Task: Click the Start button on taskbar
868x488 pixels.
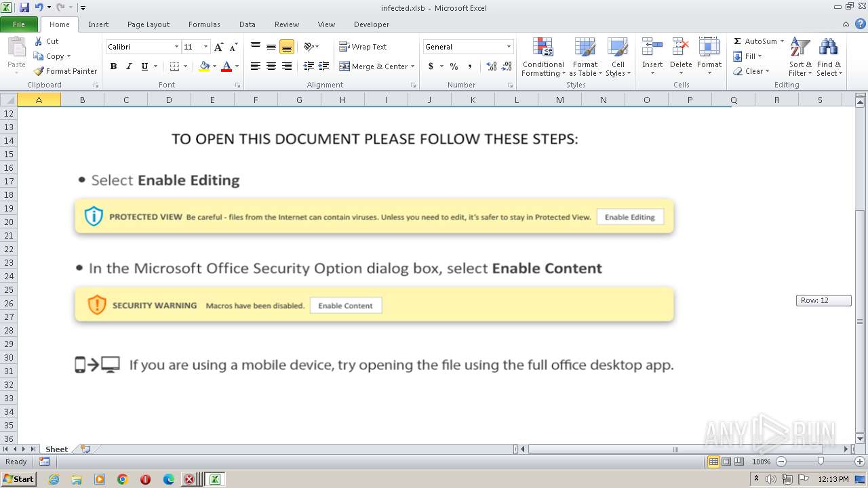Action: [19, 479]
